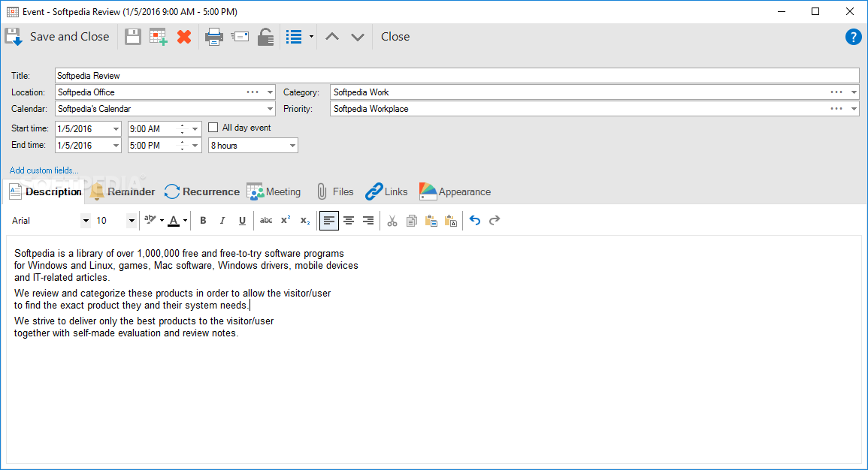Screen dimensions: 868x470
Task: Open the End time date picker dropdown
Action: click(116, 146)
